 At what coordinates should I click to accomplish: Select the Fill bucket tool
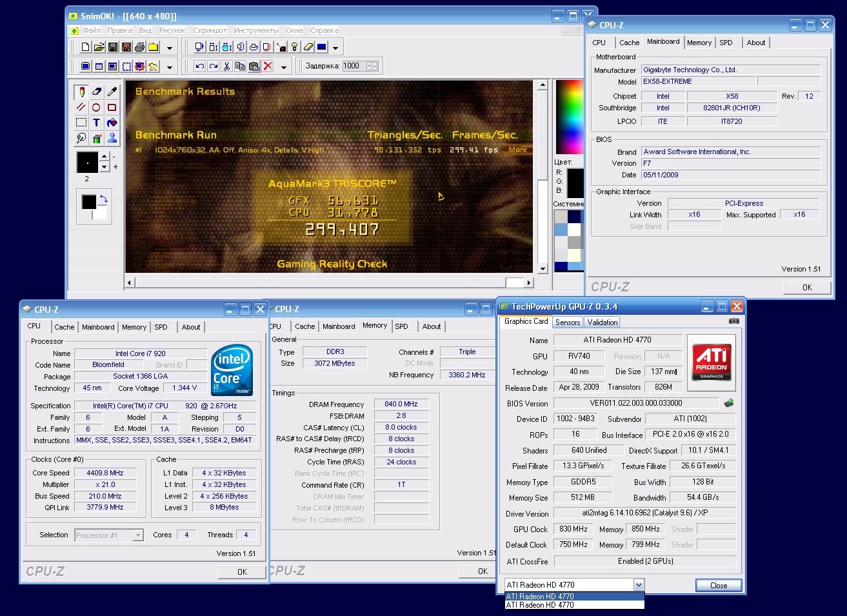112,123
